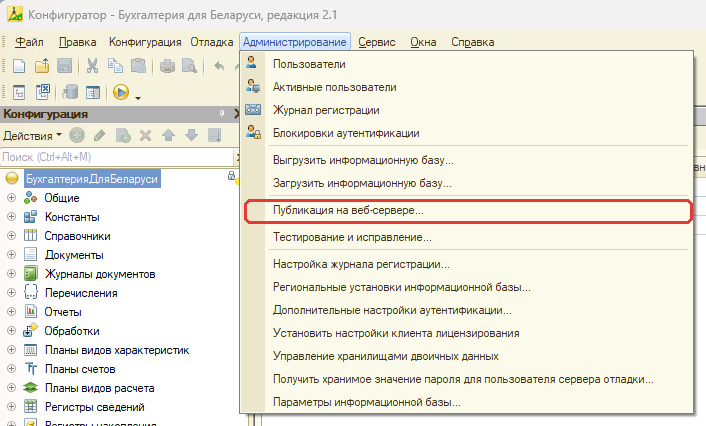Click the Close configuration icon
The height and width of the screenshot is (426, 706).
(x=42, y=92)
